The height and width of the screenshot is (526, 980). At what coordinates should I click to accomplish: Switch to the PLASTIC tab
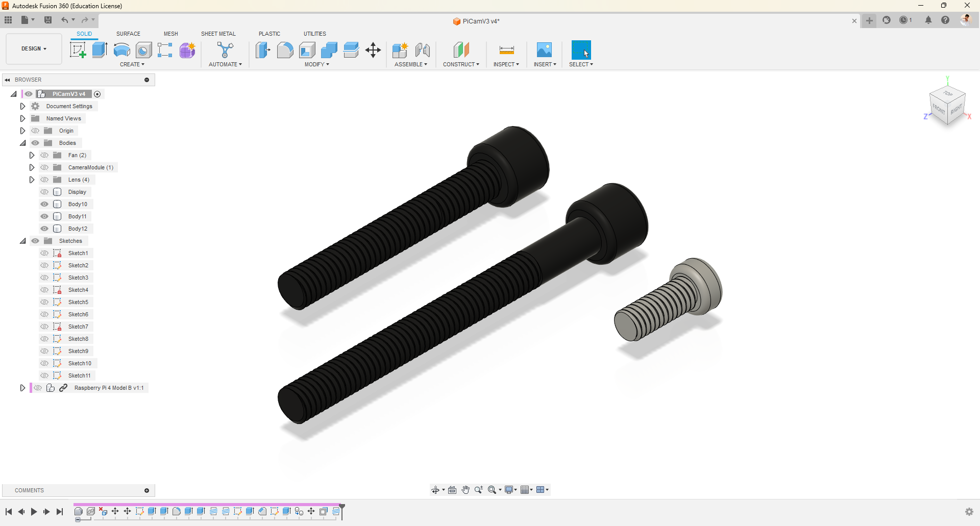click(269, 34)
